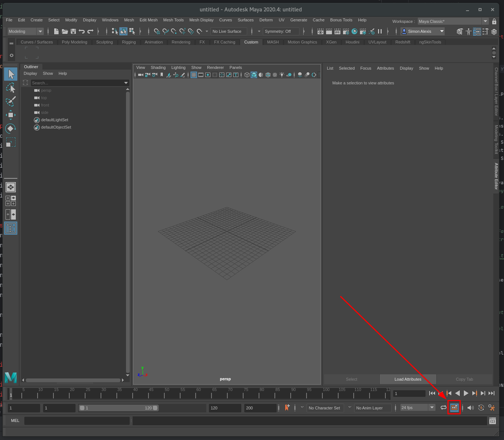Toggle use all lights in viewport
504x440 pixels.
(x=282, y=75)
